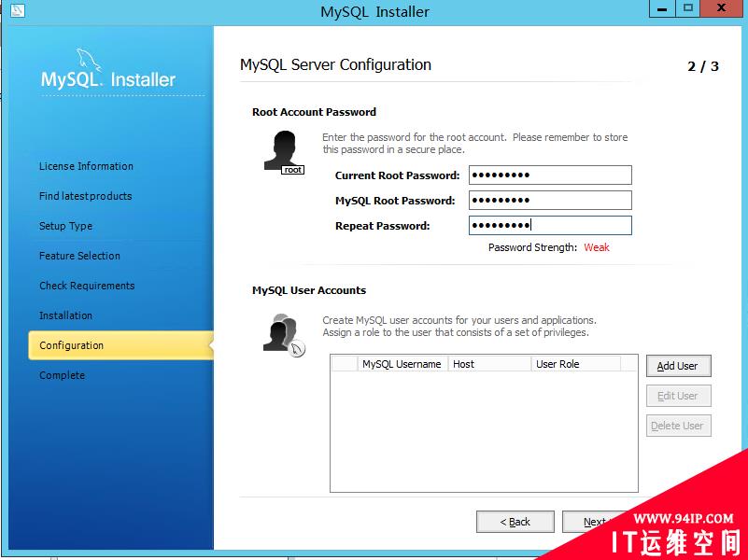
Task: Sort by Host column header
Action: [489, 364]
